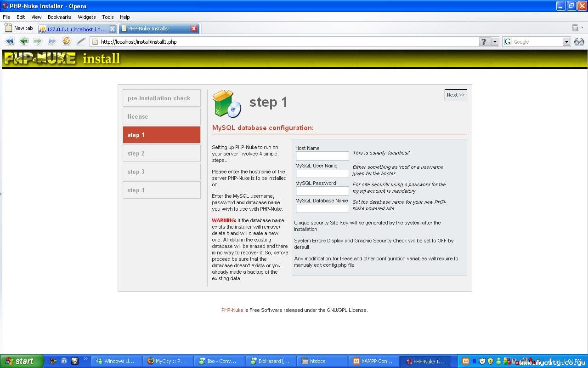Click the Google search engine icon
The width and height of the screenshot is (588, 368).
[508, 42]
